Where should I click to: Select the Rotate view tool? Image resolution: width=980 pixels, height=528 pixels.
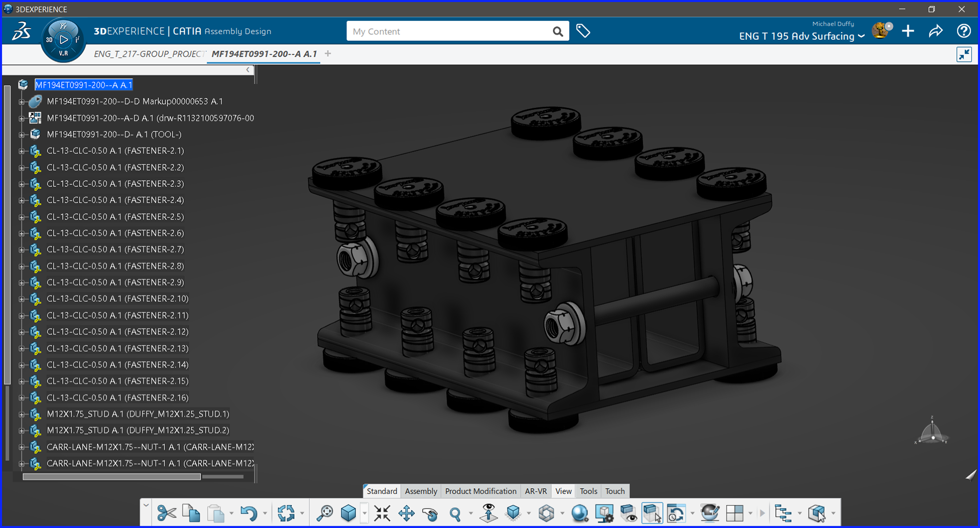pyautogui.click(x=430, y=513)
